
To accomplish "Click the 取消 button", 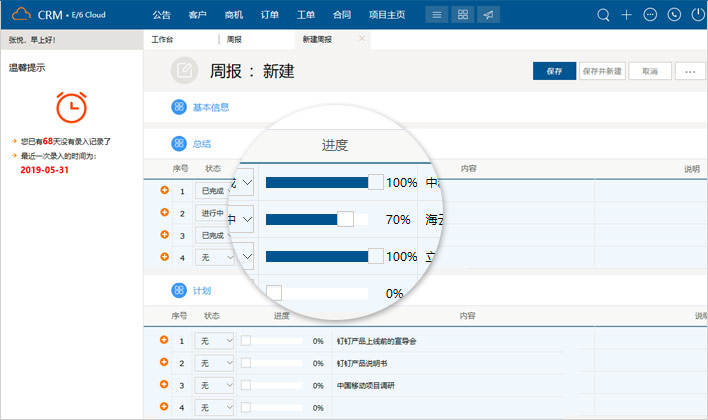I will click(x=650, y=71).
